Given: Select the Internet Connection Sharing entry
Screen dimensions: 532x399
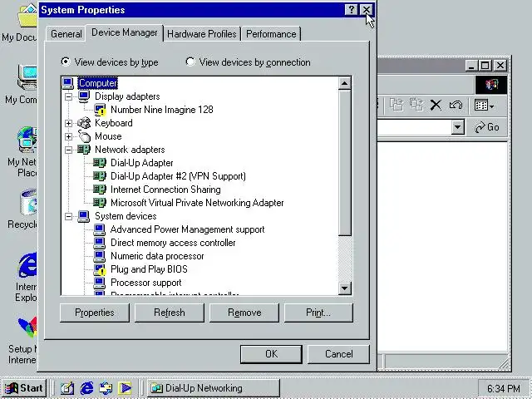Looking at the screenshot, I should (165, 190).
